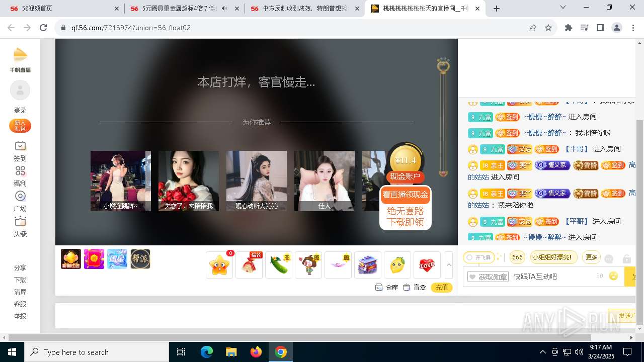The image size is (644, 362).
Task: Send quick reply 666
Action: (x=517, y=257)
